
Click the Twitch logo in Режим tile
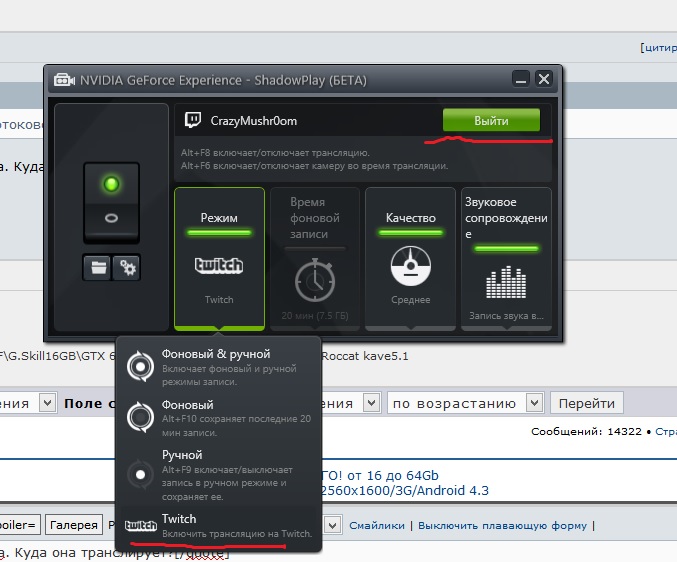pyautogui.click(x=219, y=266)
